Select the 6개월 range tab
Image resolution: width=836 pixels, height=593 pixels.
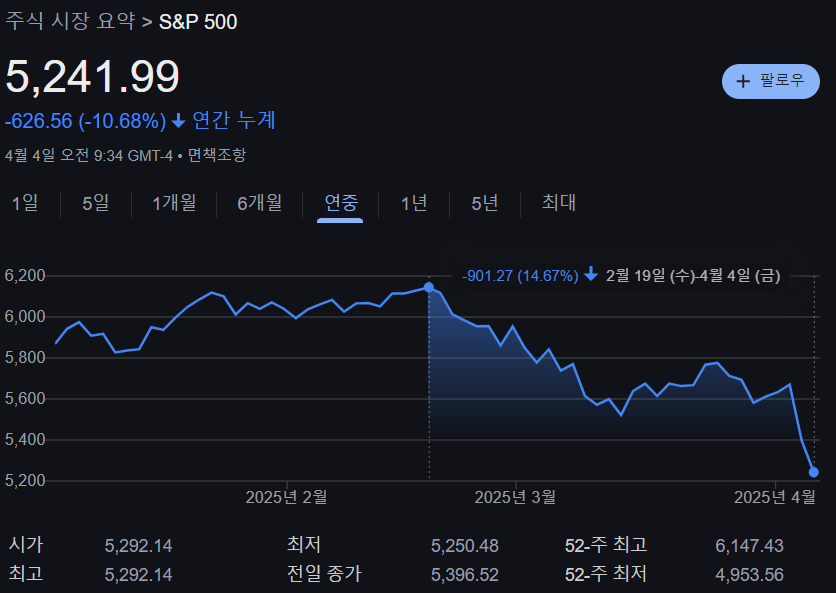pyautogui.click(x=259, y=203)
